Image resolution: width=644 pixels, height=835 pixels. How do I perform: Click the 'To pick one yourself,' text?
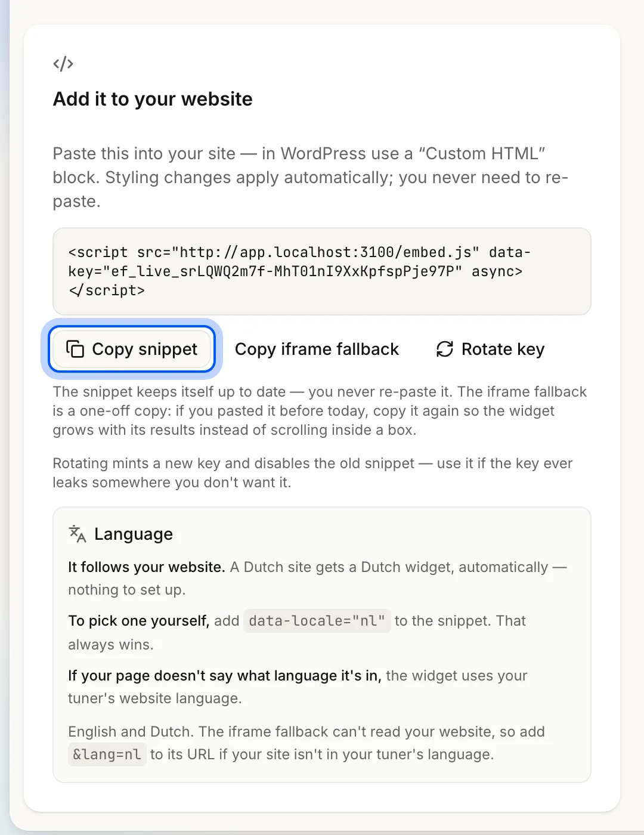pos(139,621)
